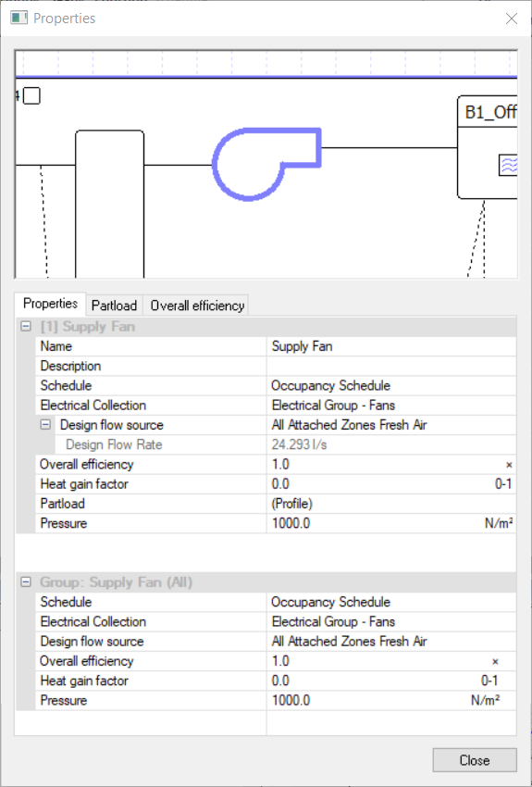The width and height of the screenshot is (532, 787).
Task: Click the Properties window title icon
Action: point(19,19)
